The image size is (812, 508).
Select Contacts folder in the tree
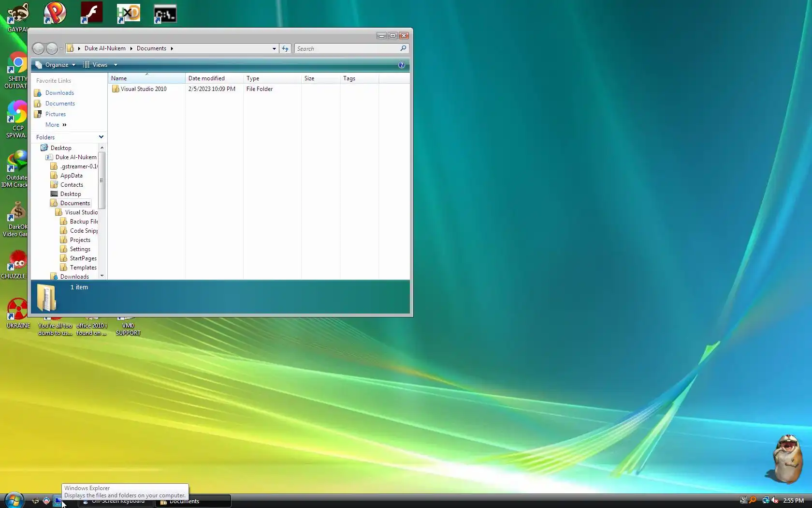point(72,185)
